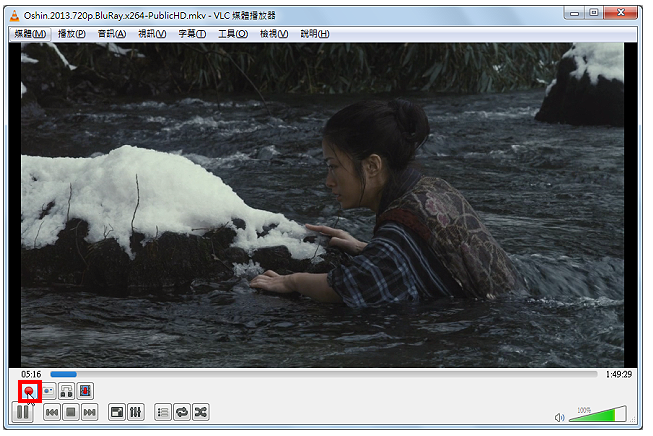Open extended settings and effects
Screen dimensions: 653x436
(136, 412)
